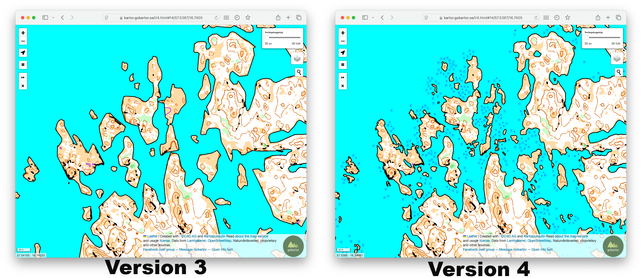Zoom out on the Version 3 map

point(23,41)
